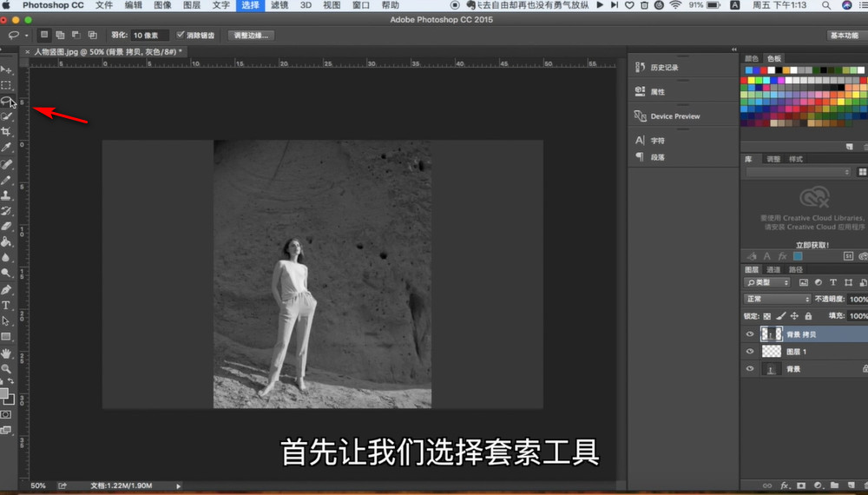Select the Rectangle shape tool
The width and height of the screenshot is (868, 495).
pyautogui.click(x=6, y=337)
